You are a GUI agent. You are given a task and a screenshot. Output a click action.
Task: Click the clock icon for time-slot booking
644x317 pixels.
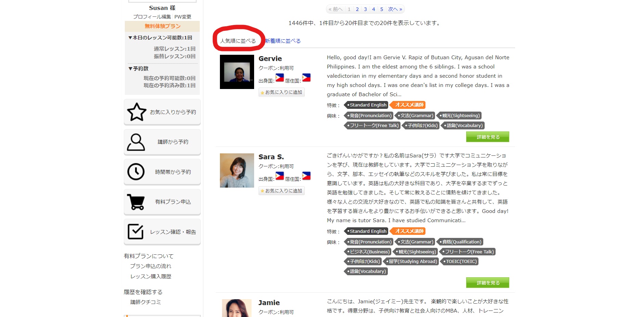pyautogui.click(x=136, y=172)
